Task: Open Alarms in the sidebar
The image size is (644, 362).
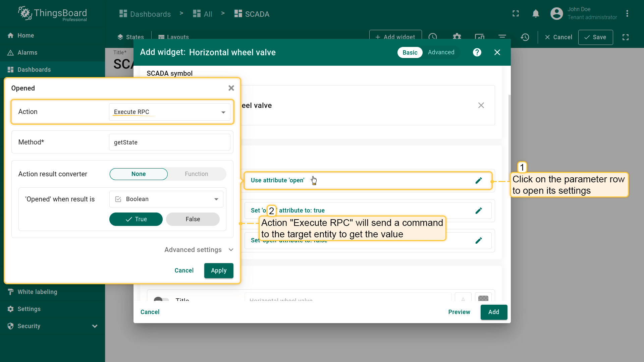Action: point(28,53)
